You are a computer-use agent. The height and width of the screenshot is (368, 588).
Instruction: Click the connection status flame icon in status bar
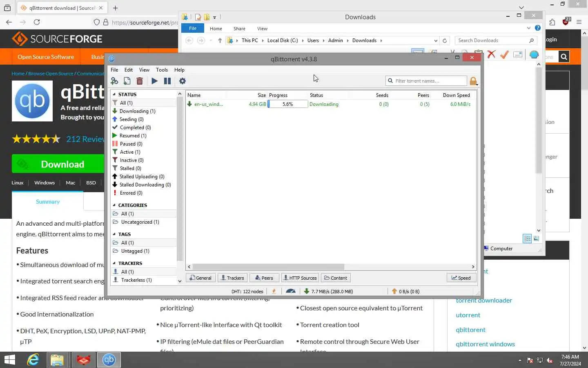(x=274, y=291)
